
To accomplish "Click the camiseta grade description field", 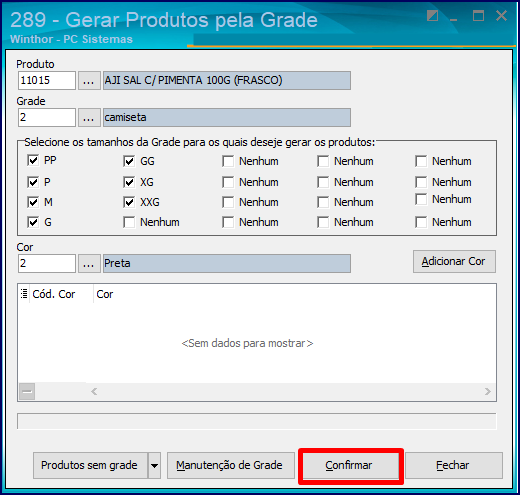I will (x=227, y=118).
